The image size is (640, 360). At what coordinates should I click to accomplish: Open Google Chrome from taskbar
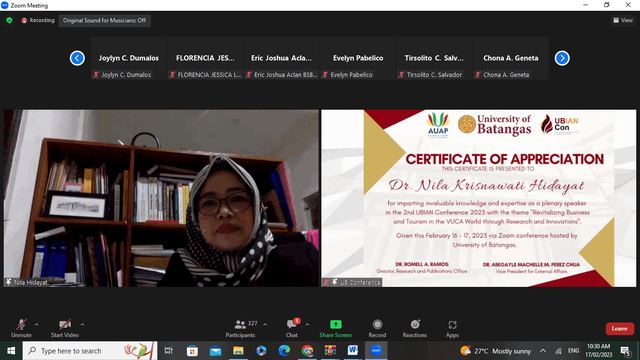coord(307,351)
